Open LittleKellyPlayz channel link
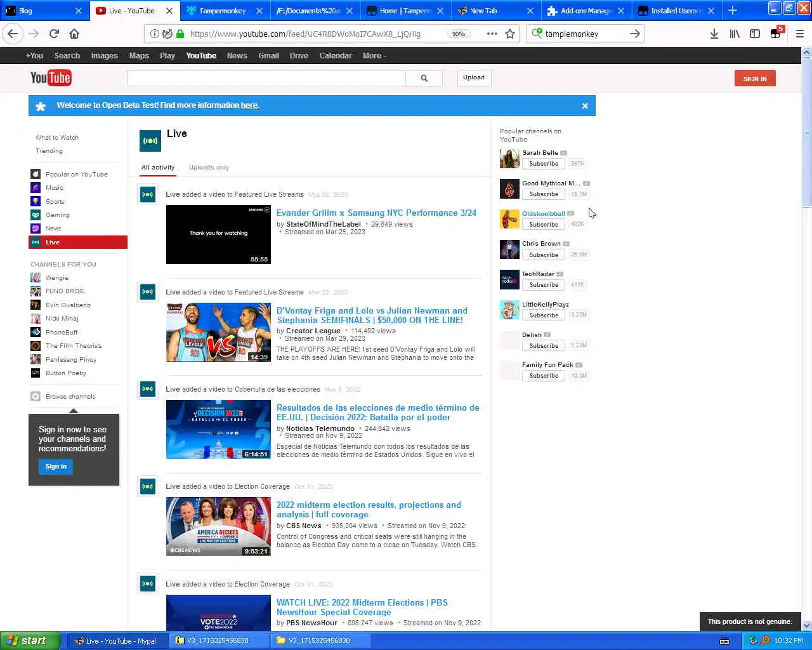This screenshot has width=812, height=650. tap(546, 305)
